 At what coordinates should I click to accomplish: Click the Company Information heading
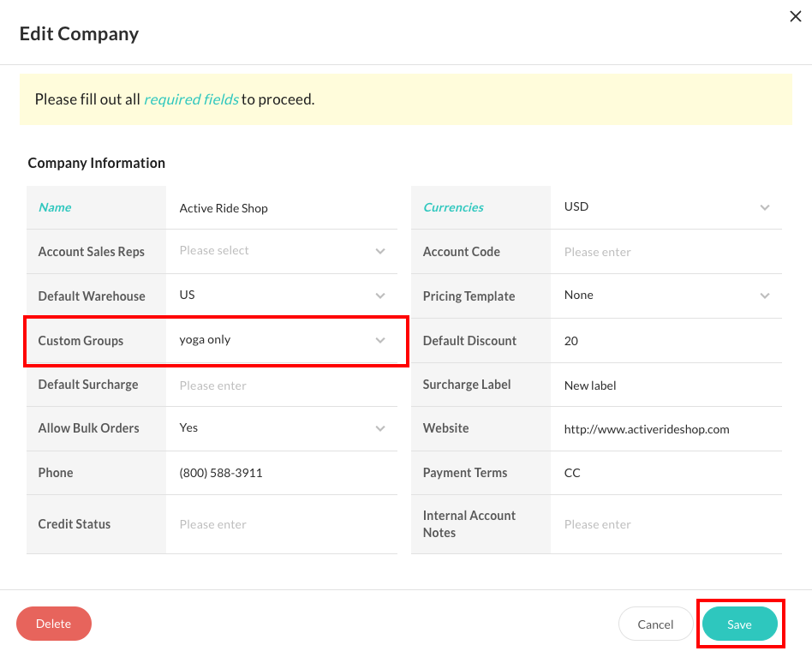pos(96,163)
